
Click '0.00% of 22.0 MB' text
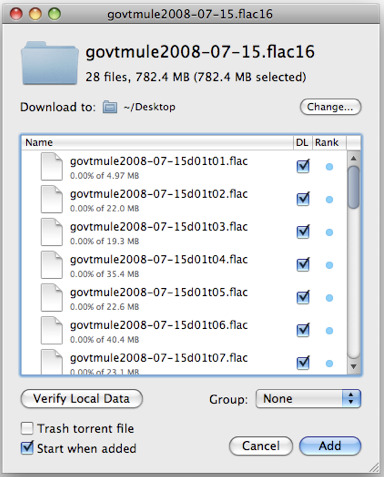point(104,208)
